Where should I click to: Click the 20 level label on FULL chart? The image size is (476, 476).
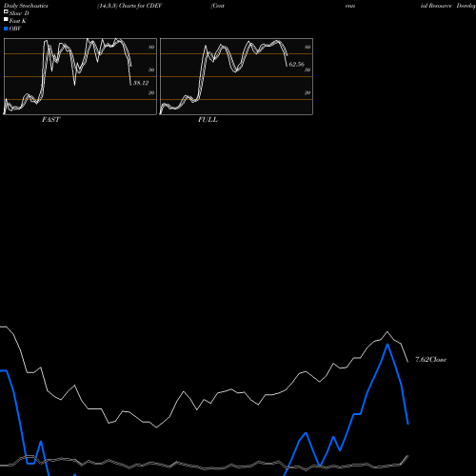[307, 92]
